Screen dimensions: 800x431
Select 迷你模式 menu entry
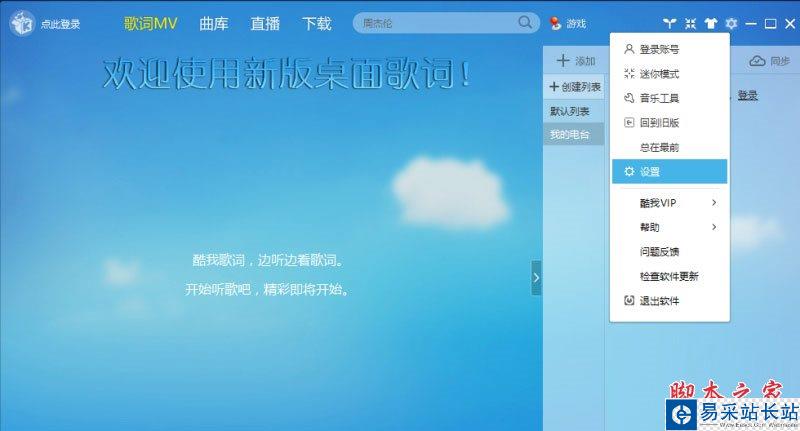[670, 74]
